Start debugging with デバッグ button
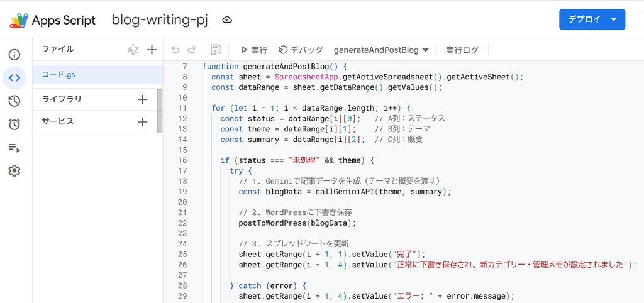The image size is (644, 303). pos(301,50)
